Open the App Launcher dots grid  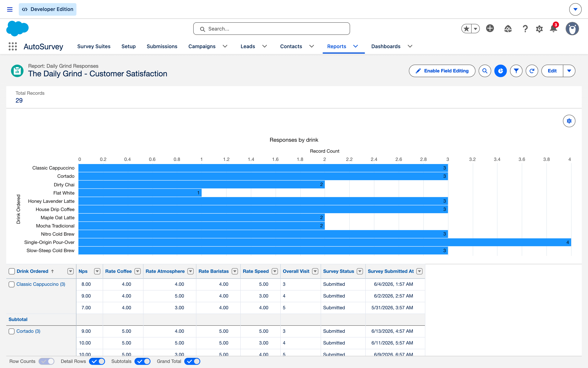[x=13, y=46]
